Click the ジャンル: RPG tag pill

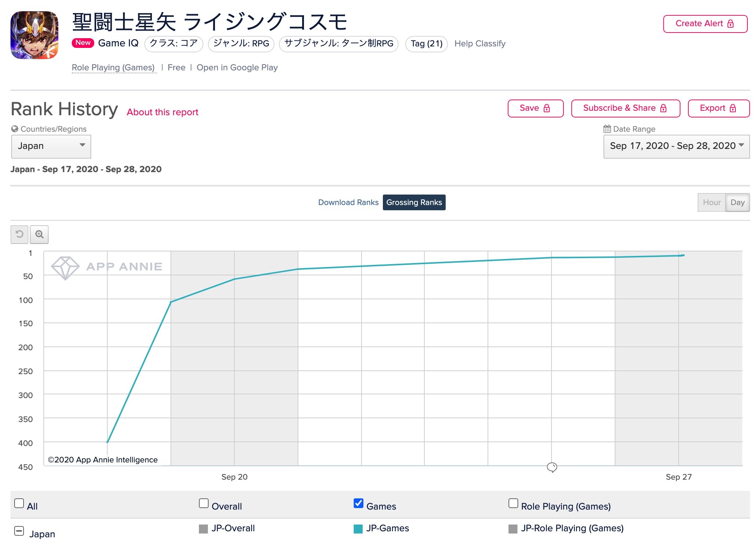241,44
